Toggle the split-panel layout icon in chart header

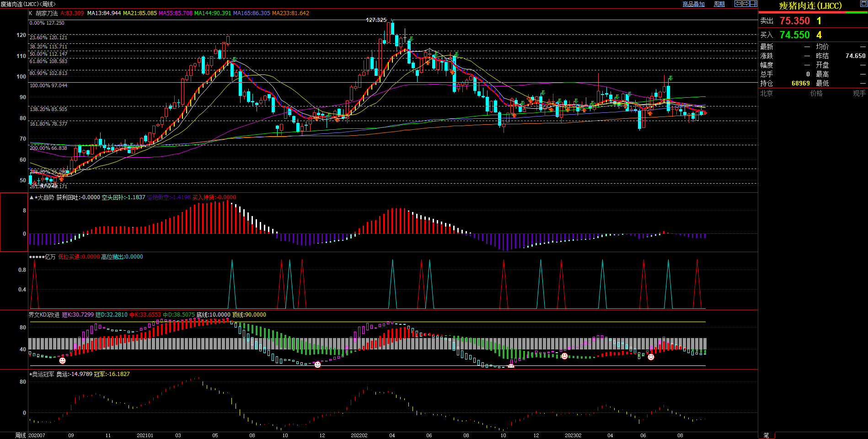click(x=754, y=4)
